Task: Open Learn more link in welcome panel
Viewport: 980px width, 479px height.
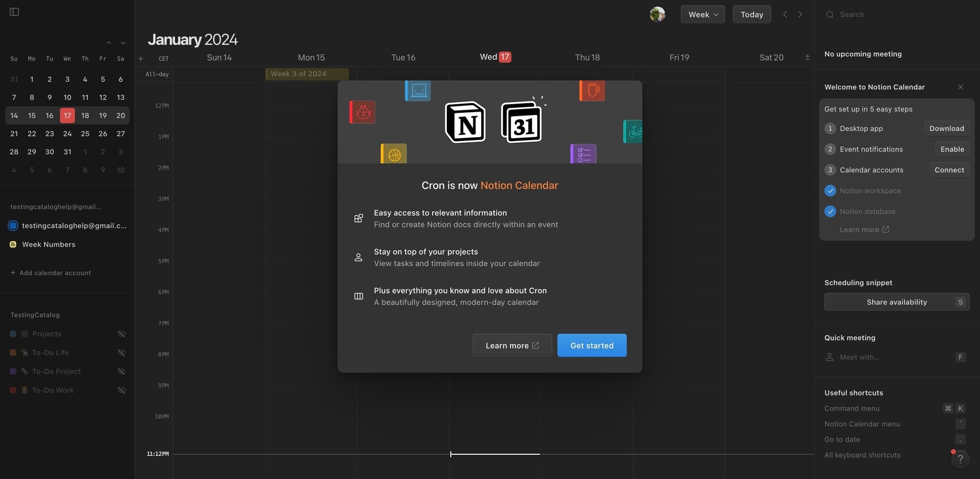Action: [x=864, y=230]
